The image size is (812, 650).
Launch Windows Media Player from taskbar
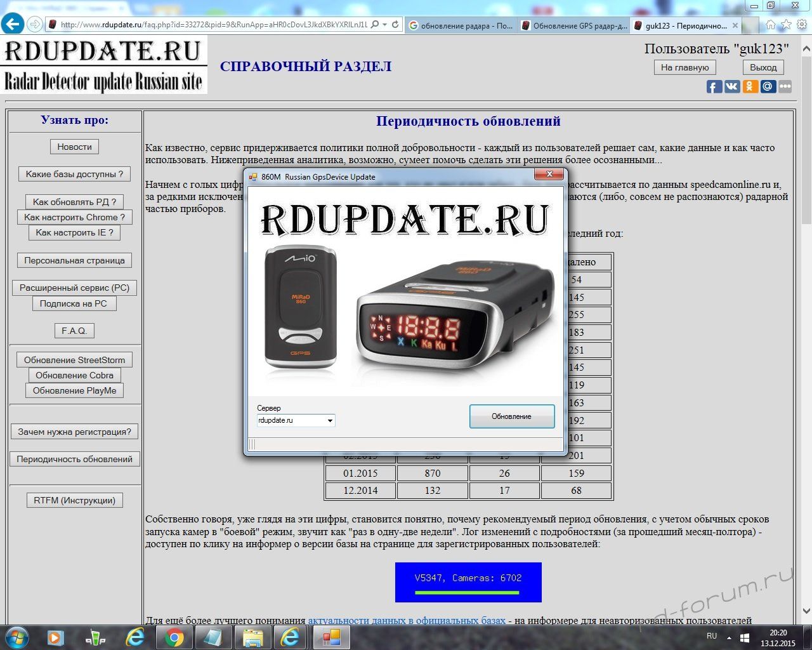coord(56,637)
